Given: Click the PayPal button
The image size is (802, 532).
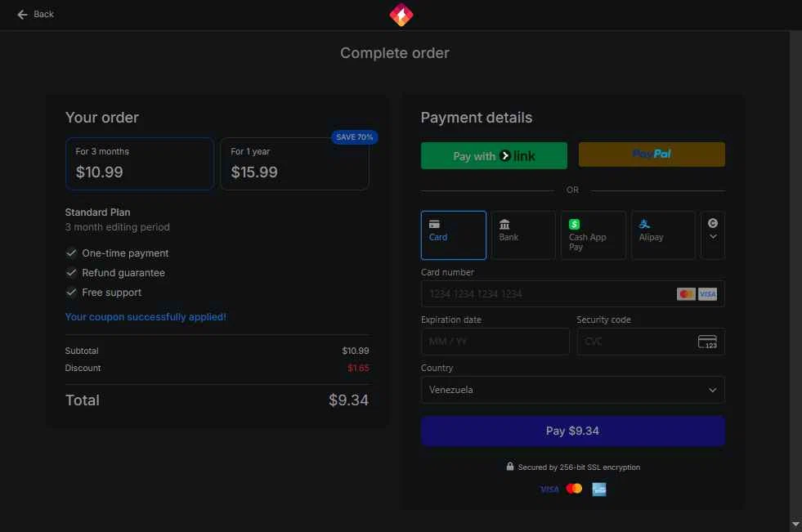Looking at the screenshot, I should coord(652,154).
